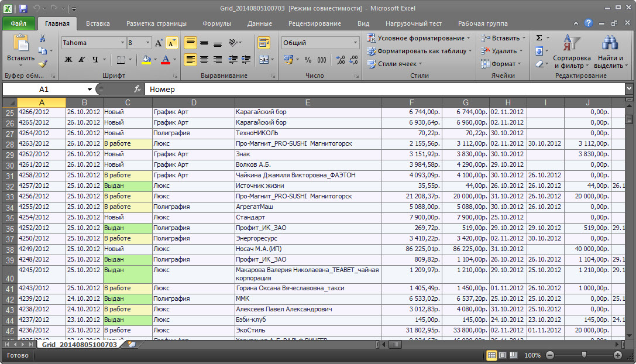Screen dimensions: 636x364
Task: Open the font size 8 dropdown
Action: 147,43
